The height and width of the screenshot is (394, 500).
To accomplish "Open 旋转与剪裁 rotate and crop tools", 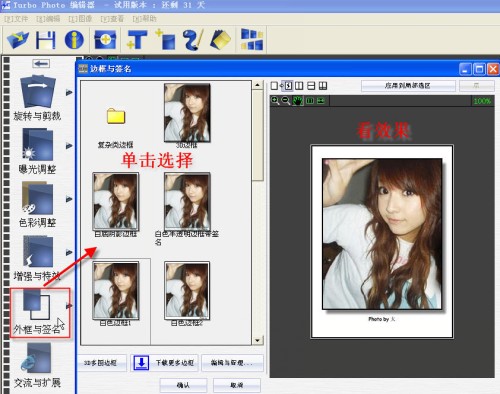I will [x=37, y=98].
